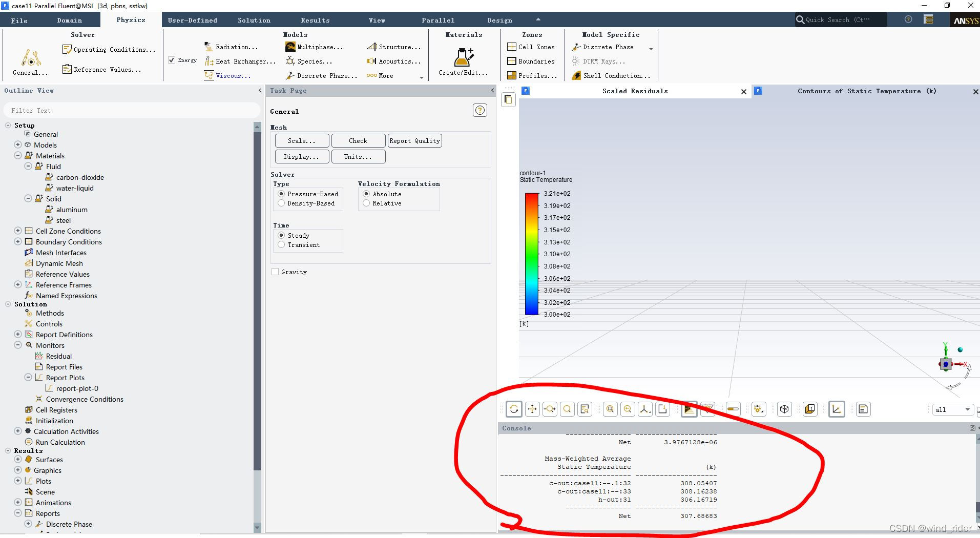Expand the Models ribbon More arrow

[x=422, y=77]
